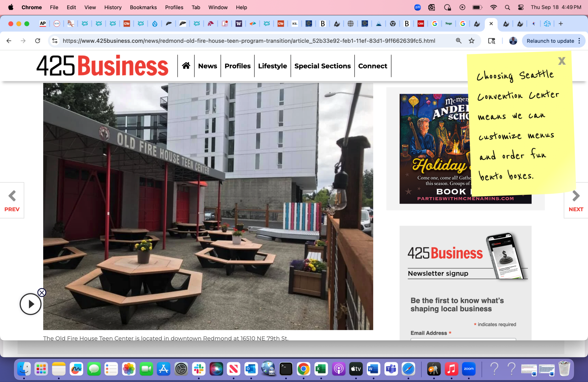Click the home icon in site navigation
The width and height of the screenshot is (588, 382).
tap(186, 66)
